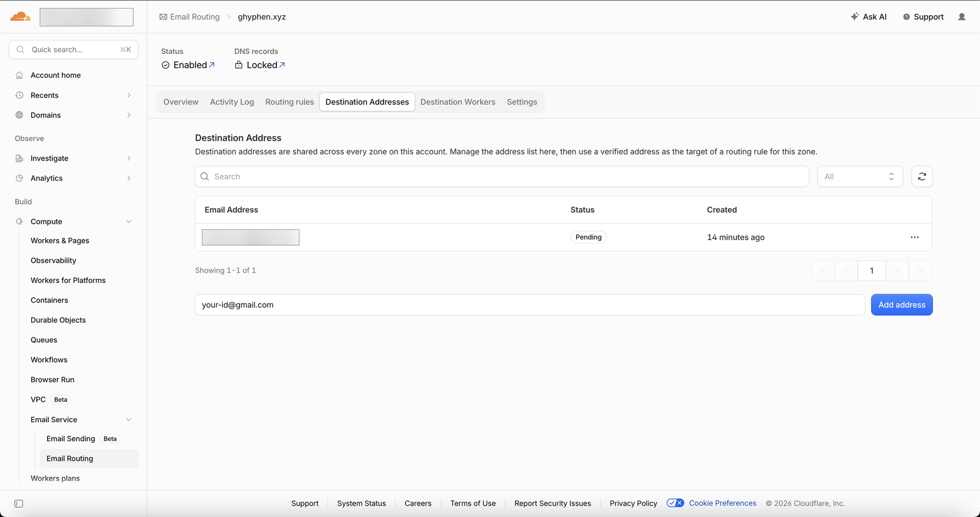This screenshot has height=517, width=980.
Task: Open the Destination Workers tab
Action: pos(458,102)
